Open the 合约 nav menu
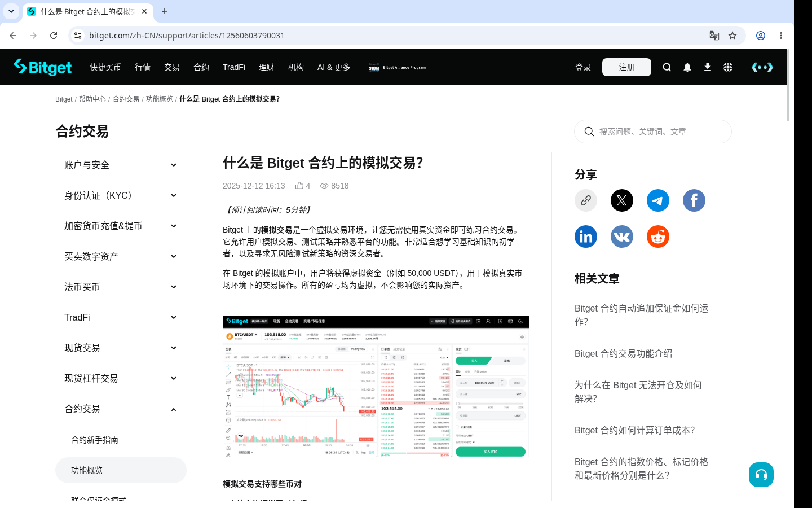The image size is (812, 508). click(x=201, y=67)
